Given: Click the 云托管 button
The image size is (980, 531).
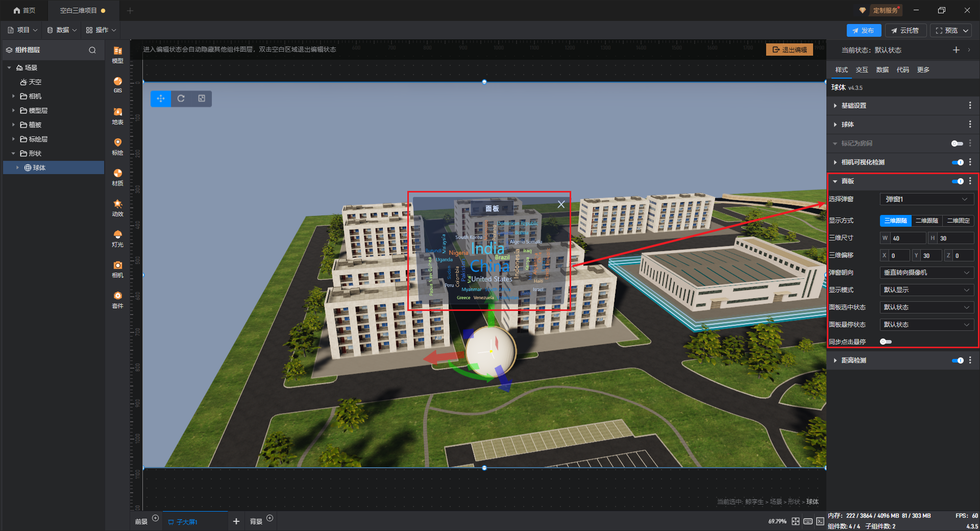Looking at the screenshot, I should (x=905, y=31).
